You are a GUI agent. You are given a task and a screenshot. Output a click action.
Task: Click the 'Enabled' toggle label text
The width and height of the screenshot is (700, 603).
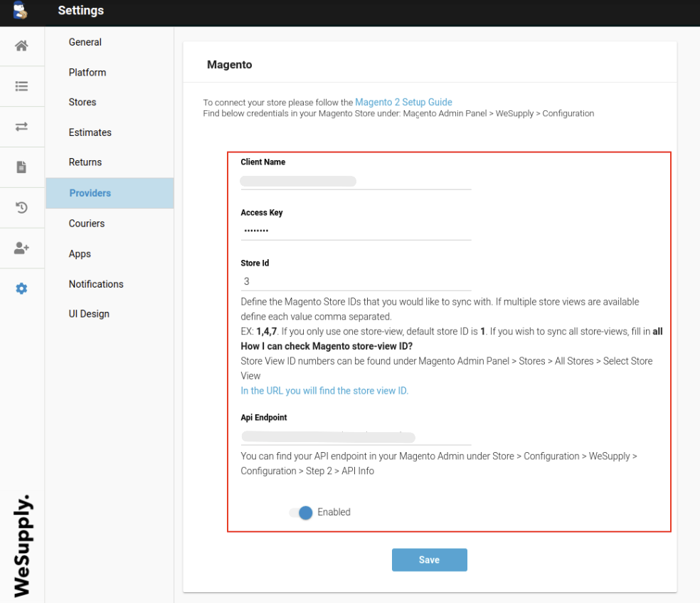pyautogui.click(x=334, y=513)
